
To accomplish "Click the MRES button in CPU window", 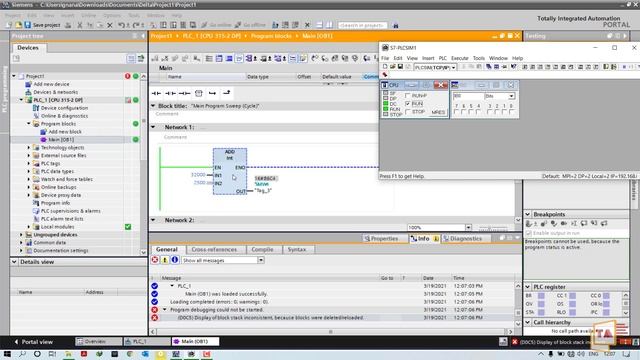I will coord(438,112).
